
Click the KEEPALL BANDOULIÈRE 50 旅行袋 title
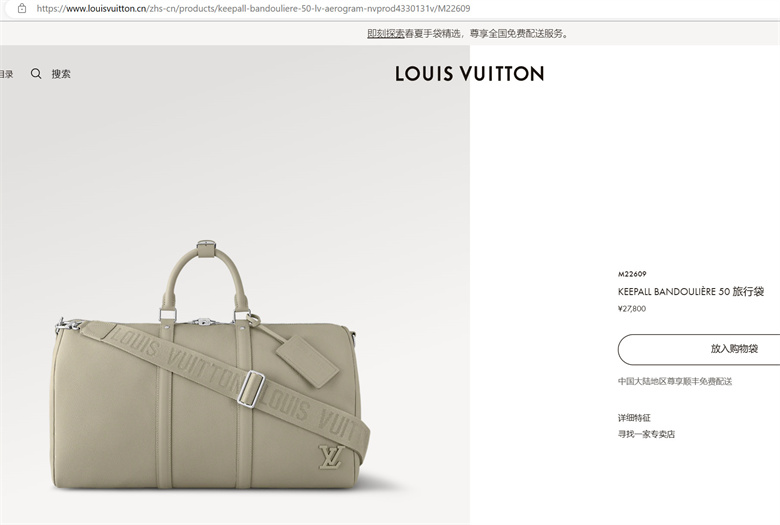[x=691, y=292]
